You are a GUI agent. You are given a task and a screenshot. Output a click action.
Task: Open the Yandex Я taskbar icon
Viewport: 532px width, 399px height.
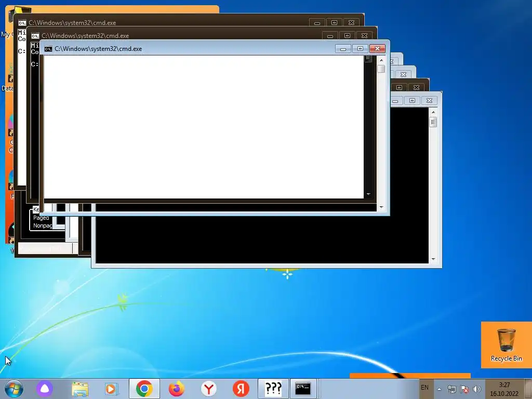tap(241, 389)
